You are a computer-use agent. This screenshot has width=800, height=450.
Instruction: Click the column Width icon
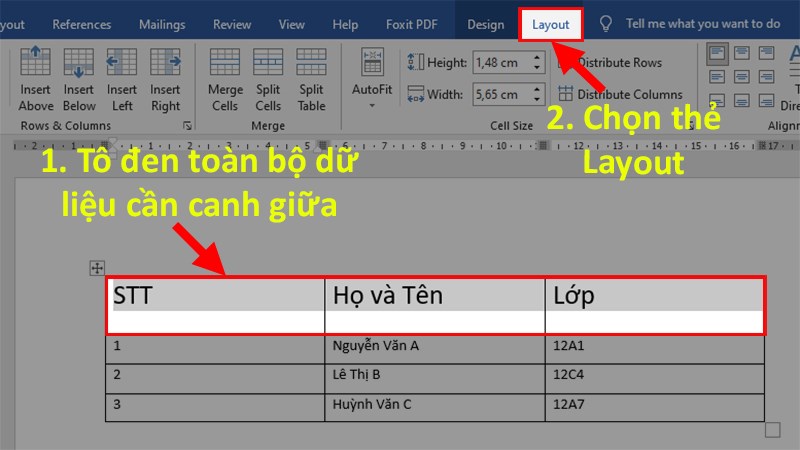click(x=415, y=94)
